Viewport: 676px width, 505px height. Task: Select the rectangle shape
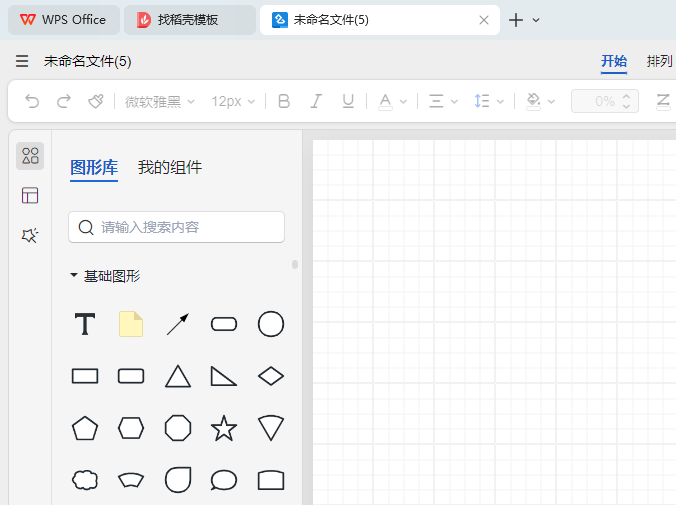point(85,376)
